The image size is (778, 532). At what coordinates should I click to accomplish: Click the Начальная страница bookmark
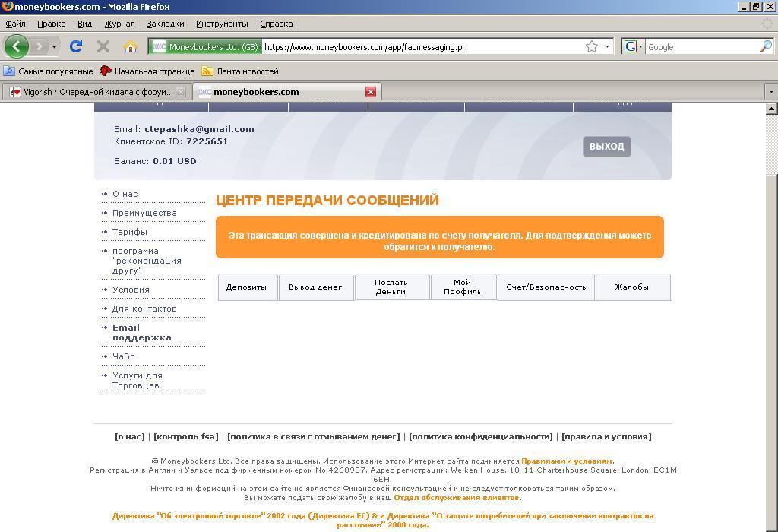[x=147, y=71]
